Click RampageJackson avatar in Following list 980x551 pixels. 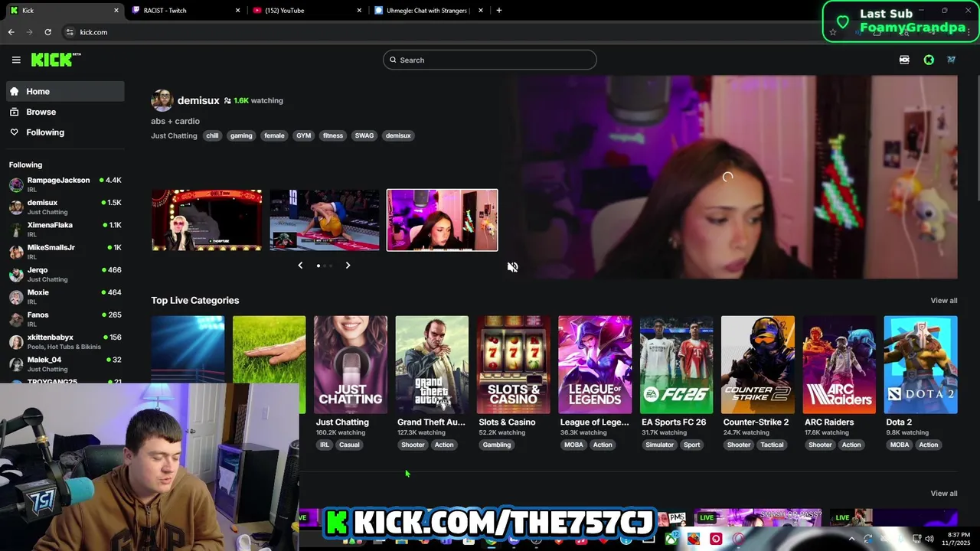(16, 184)
